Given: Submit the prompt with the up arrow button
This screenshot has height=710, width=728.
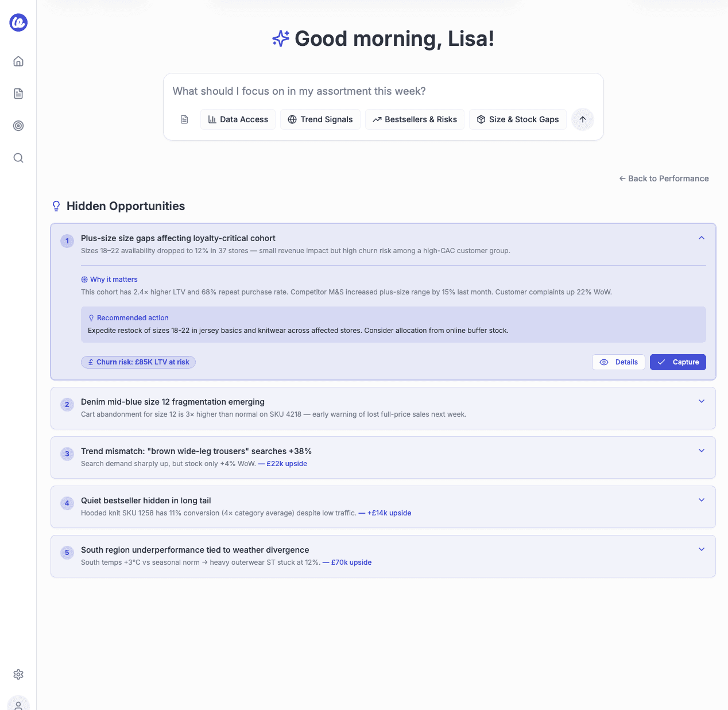Looking at the screenshot, I should pyautogui.click(x=583, y=119).
